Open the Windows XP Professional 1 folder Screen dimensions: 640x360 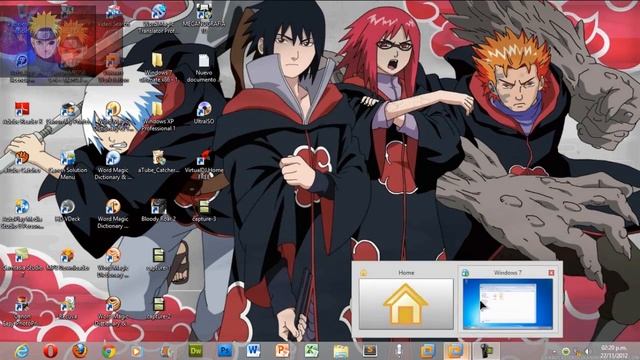tap(158, 116)
